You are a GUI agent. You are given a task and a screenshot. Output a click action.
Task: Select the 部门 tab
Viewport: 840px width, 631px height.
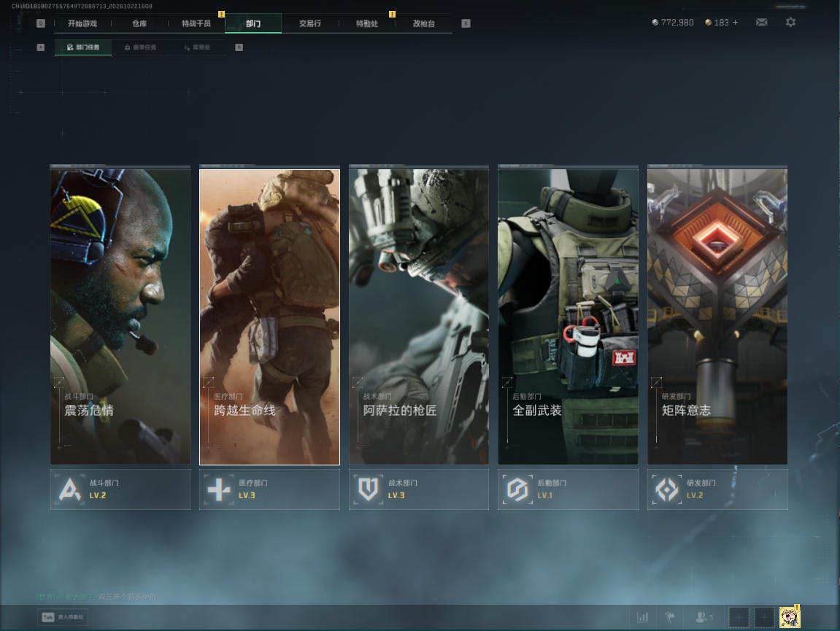point(253,23)
